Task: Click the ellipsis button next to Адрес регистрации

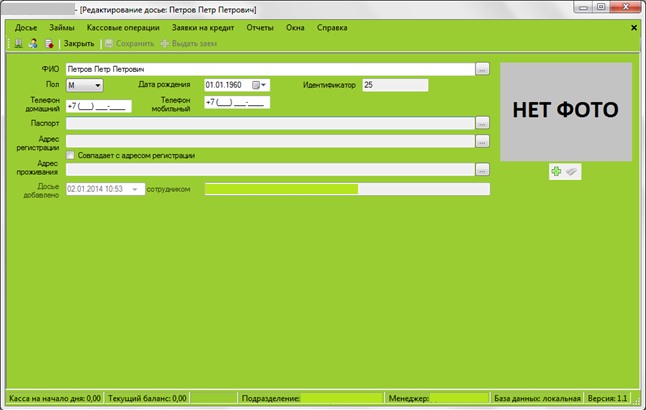Action: (x=482, y=141)
